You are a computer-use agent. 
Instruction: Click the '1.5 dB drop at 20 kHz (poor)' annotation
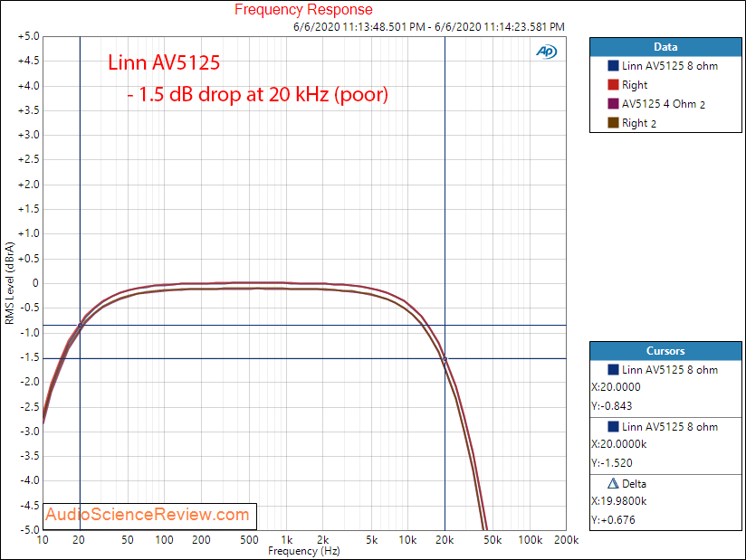click(258, 95)
